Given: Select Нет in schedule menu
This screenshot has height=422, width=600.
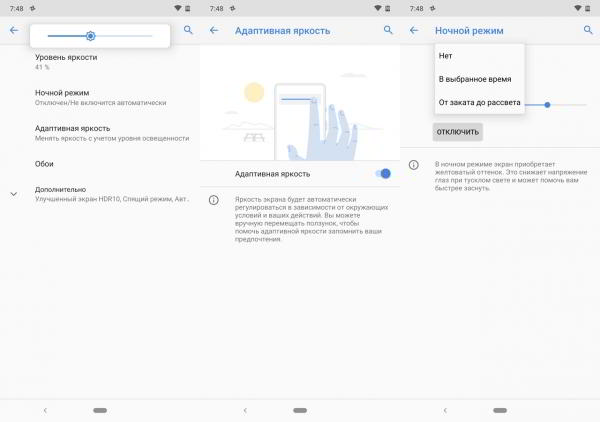Looking at the screenshot, I should 479,56.
